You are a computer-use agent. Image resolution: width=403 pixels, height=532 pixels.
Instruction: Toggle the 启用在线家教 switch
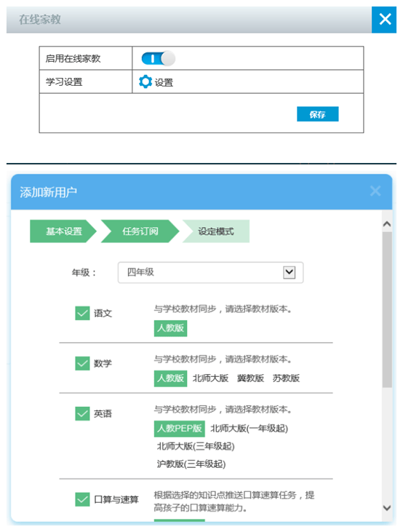158,58
